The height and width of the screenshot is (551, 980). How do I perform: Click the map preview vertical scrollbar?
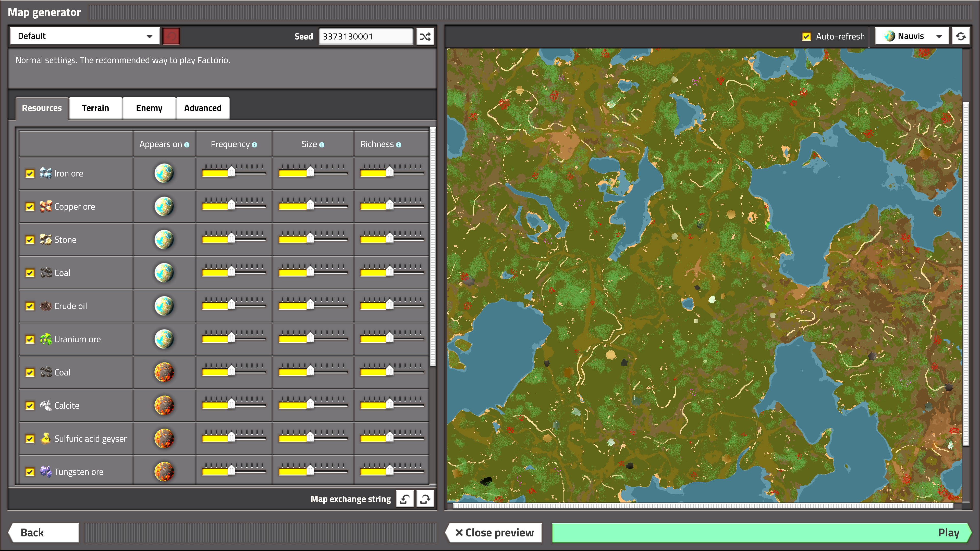[x=965, y=274]
